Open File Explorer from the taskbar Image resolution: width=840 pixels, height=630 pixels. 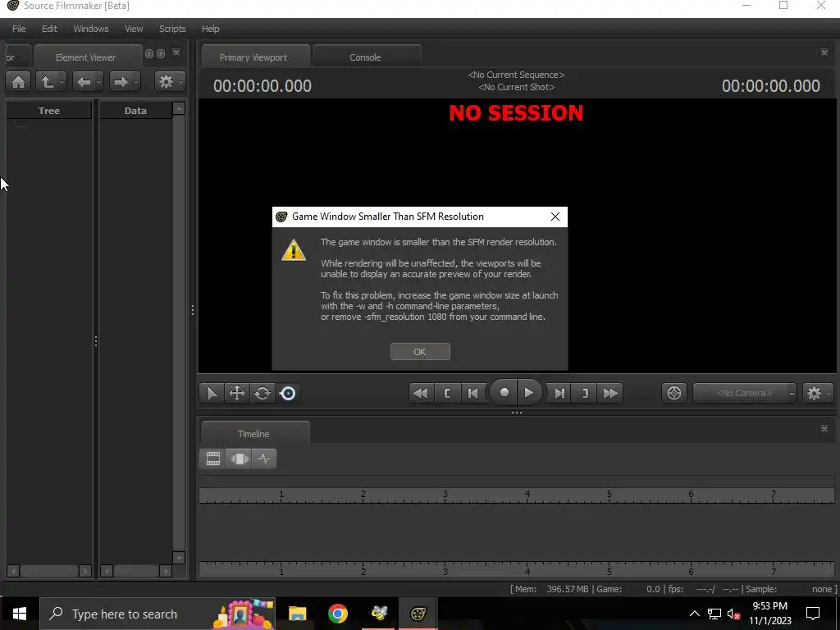(297, 614)
